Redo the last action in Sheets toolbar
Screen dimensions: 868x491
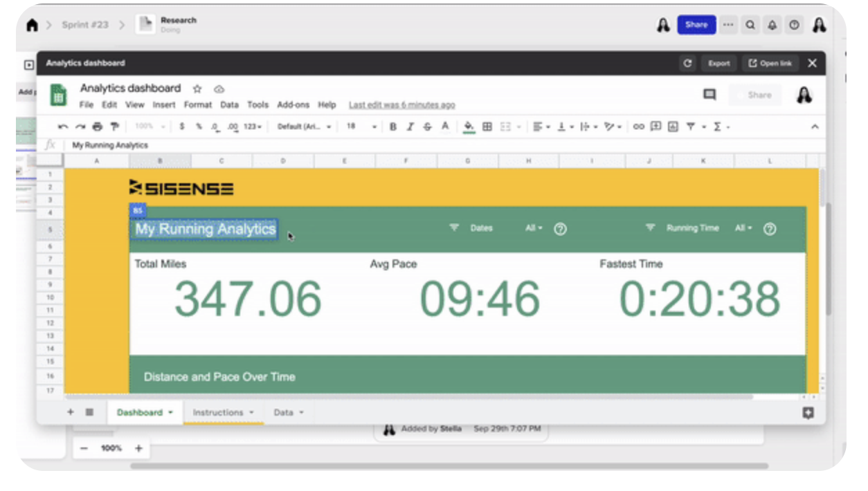pos(80,127)
